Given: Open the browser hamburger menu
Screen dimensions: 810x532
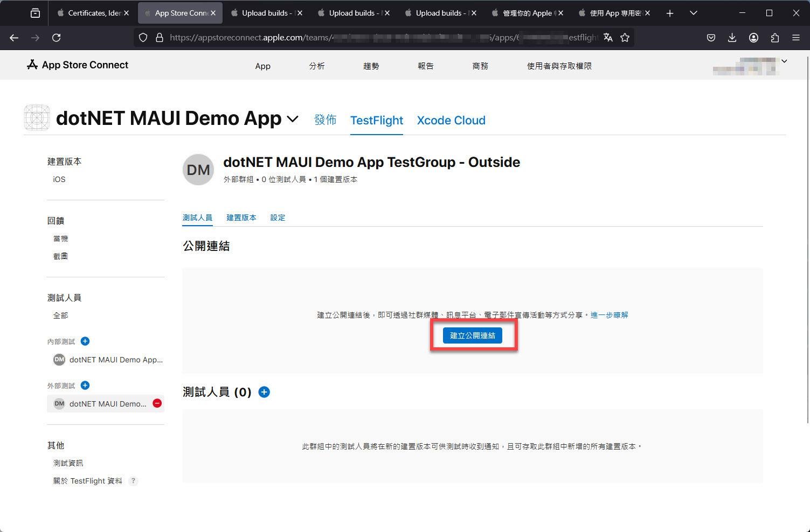Looking at the screenshot, I should 796,37.
